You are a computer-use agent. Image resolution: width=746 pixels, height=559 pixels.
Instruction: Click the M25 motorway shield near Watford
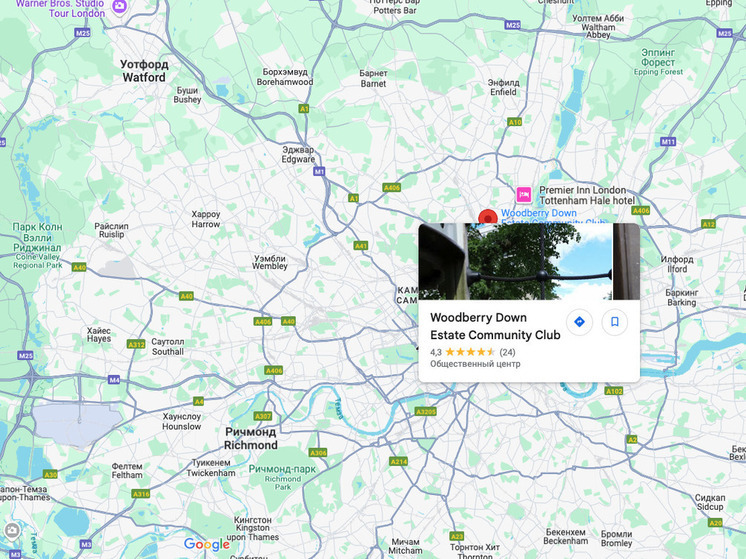pyautogui.click(x=82, y=33)
